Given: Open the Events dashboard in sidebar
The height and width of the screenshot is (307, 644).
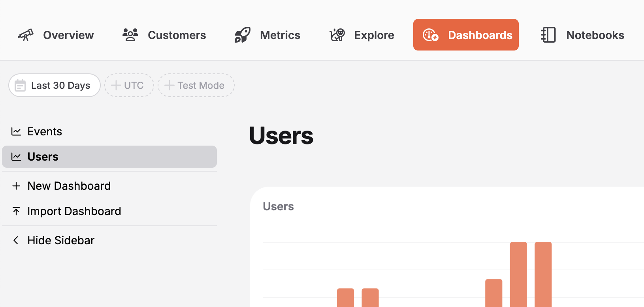Looking at the screenshot, I should click(x=109, y=131).
